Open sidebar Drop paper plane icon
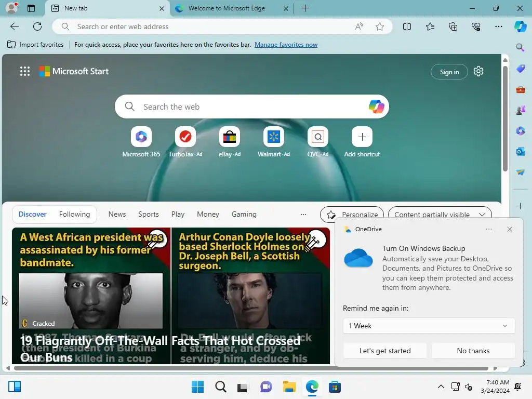 (x=521, y=172)
